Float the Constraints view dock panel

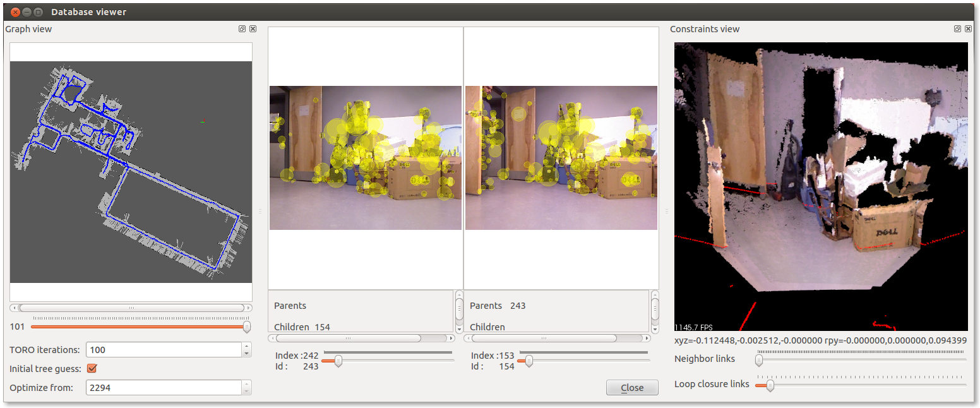[957, 29]
